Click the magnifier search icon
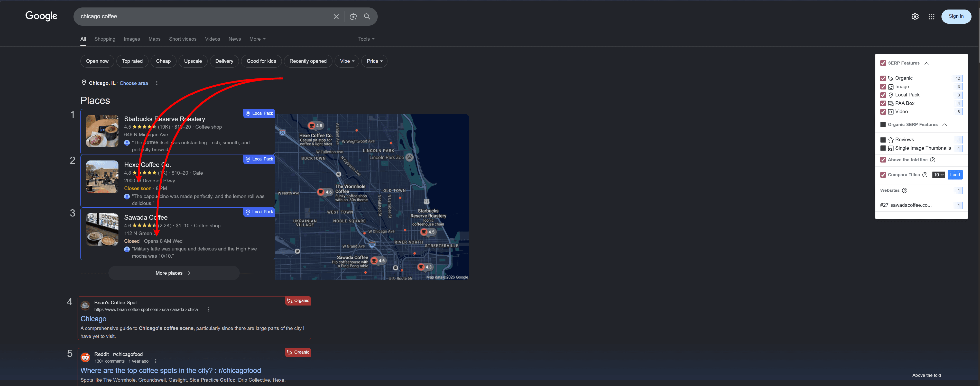The image size is (980, 386). click(x=367, y=16)
